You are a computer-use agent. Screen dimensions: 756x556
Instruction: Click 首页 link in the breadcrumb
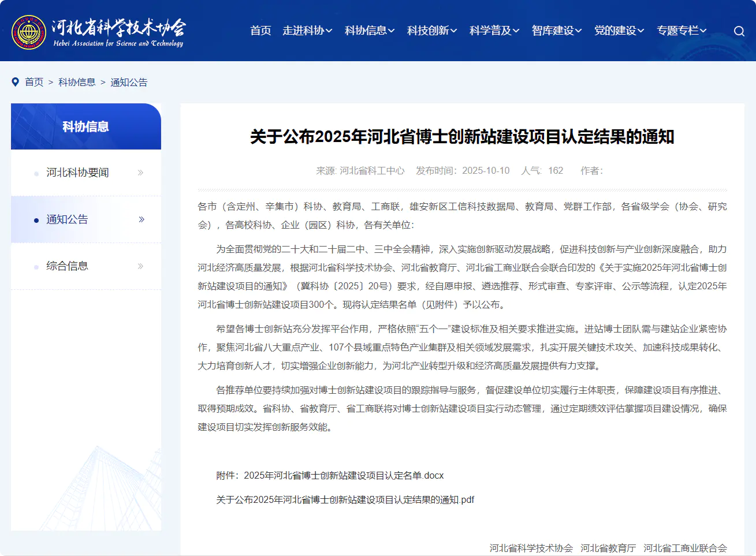[34, 82]
